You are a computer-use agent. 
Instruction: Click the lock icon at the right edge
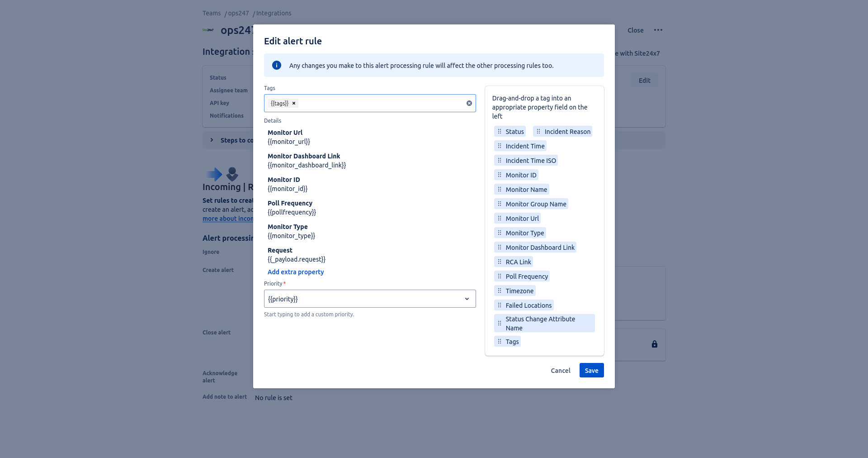[654, 344]
